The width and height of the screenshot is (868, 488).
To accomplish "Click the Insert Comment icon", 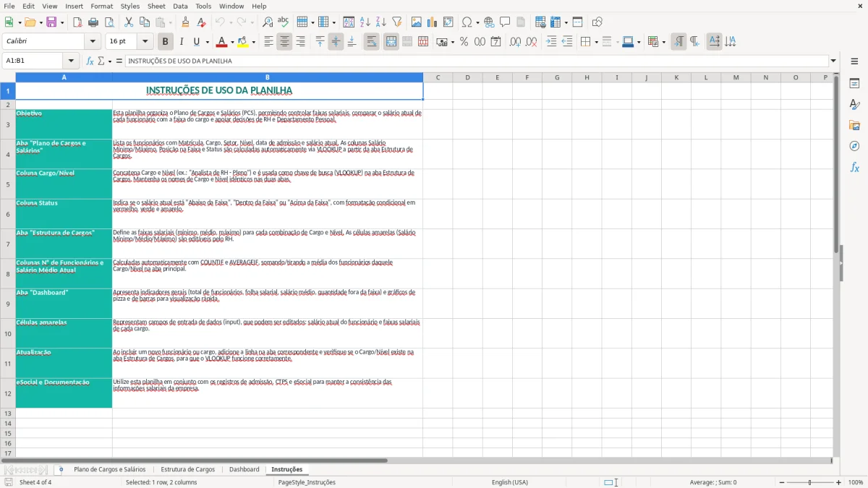I will point(505,22).
